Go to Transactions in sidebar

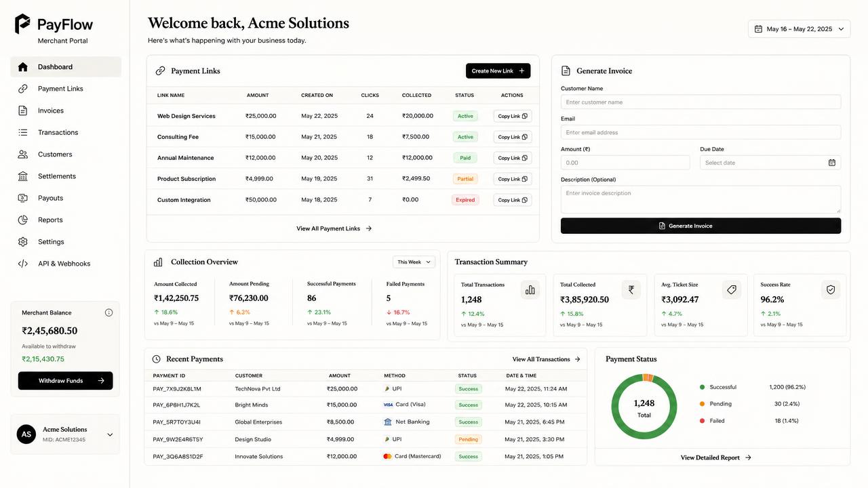pyautogui.click(x=66, y=132)
